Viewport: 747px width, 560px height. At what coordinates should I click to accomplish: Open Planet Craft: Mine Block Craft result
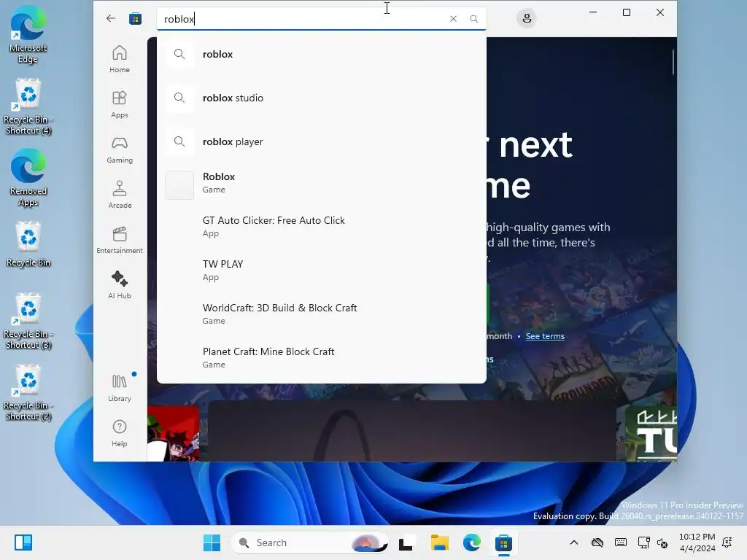coord(322,358)
